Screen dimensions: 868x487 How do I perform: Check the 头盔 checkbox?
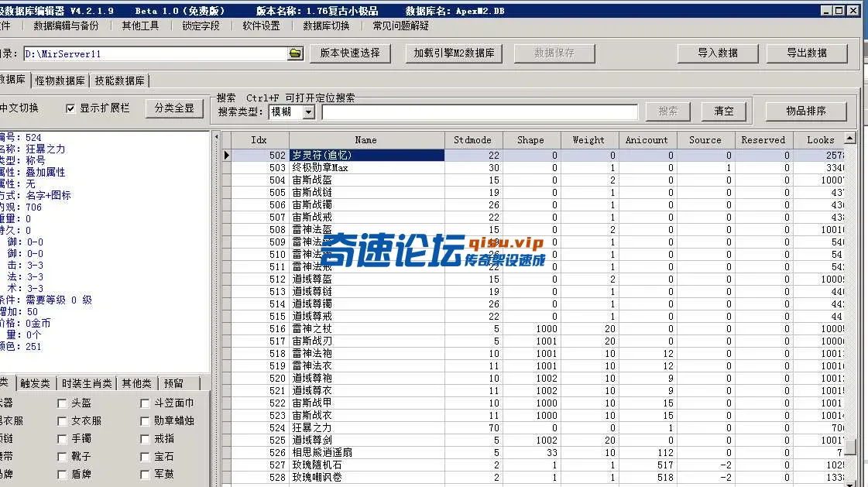coord(62,403)
